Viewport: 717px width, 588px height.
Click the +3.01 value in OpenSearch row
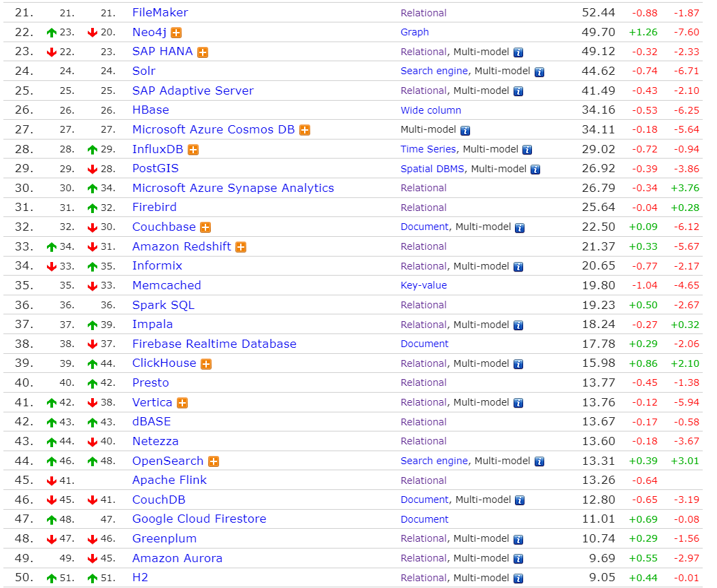pos(685,461)
